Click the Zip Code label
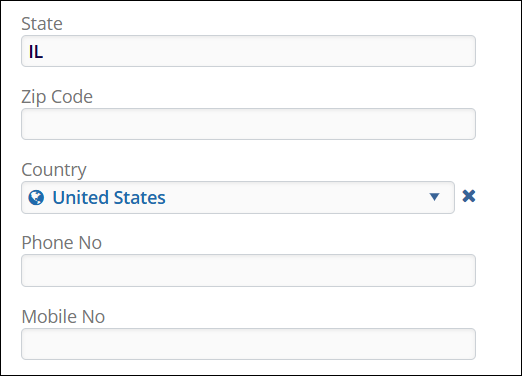 [x=57, y=97]
